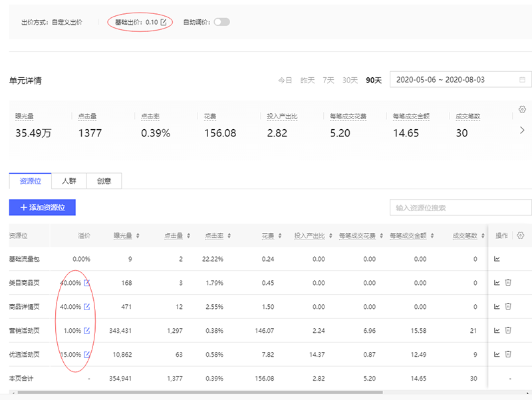Click the horizontal table scrollbar
The height and width of the screenshot is (400, 532).
click(x=200, y=392)
